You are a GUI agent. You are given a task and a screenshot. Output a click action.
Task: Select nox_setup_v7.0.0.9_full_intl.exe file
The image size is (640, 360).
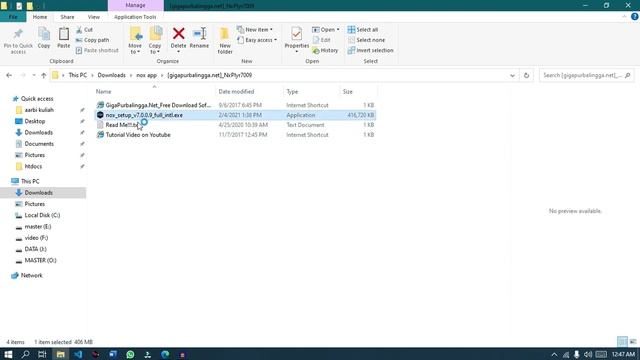click(235, 115)
